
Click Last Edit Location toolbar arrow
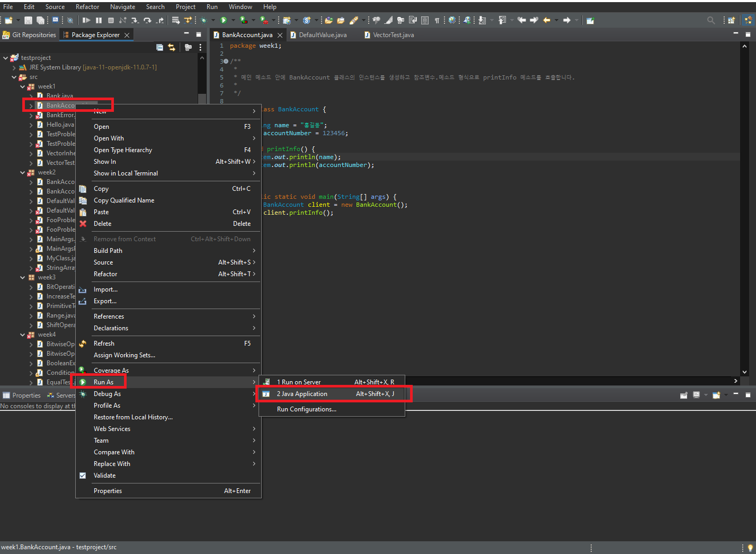click(522, 20)
